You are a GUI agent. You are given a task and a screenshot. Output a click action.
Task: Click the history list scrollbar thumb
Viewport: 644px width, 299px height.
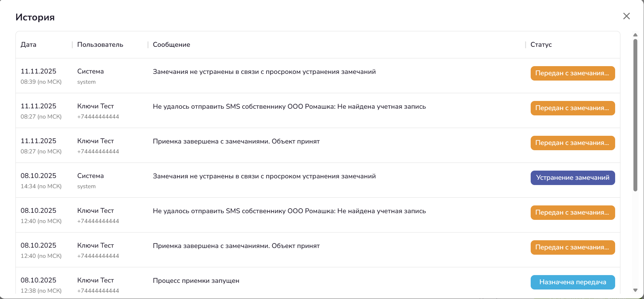pos(635,116)
